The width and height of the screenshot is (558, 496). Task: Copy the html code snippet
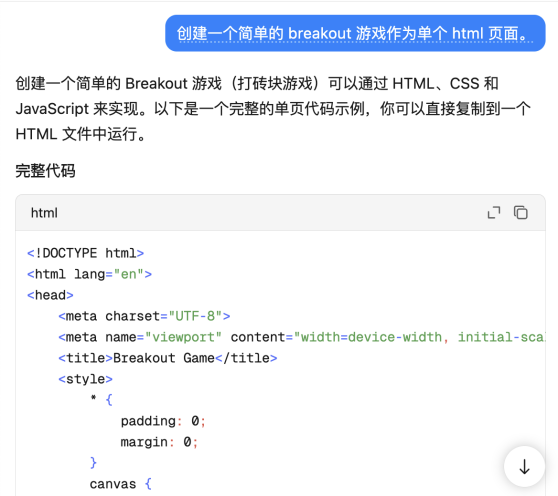tap(520, 212)
